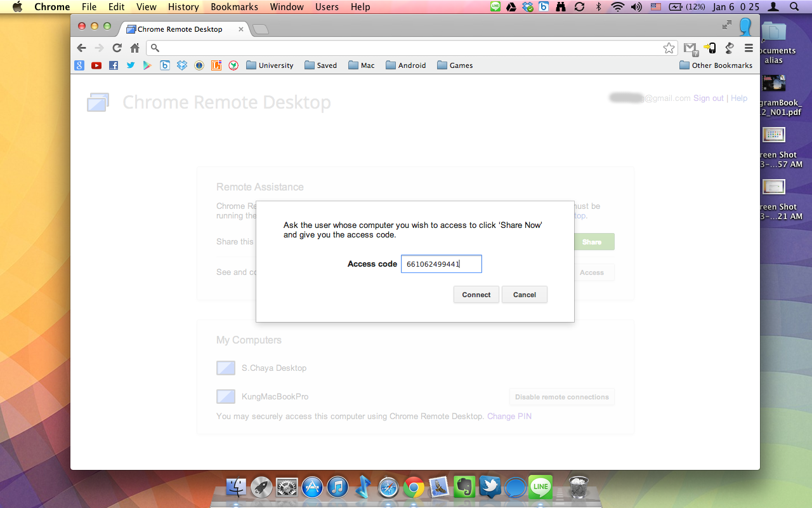Launch Safari from the Dock

click(x=388, y=488)
